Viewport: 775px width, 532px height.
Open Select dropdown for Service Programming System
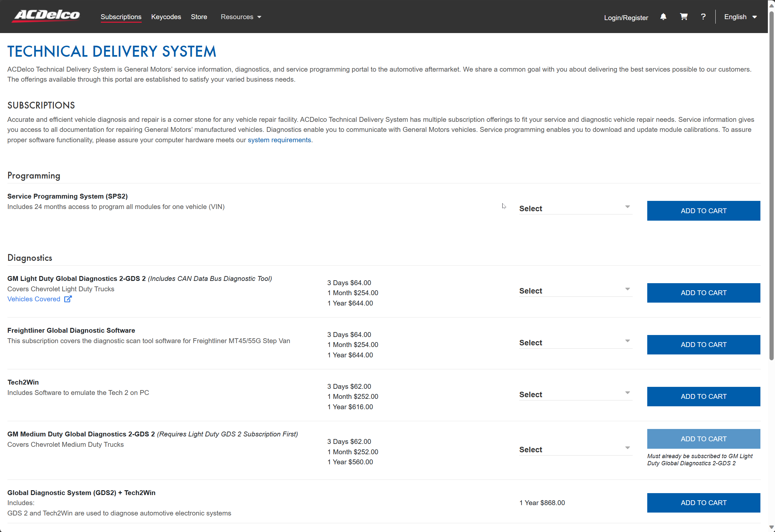(575, 208)
